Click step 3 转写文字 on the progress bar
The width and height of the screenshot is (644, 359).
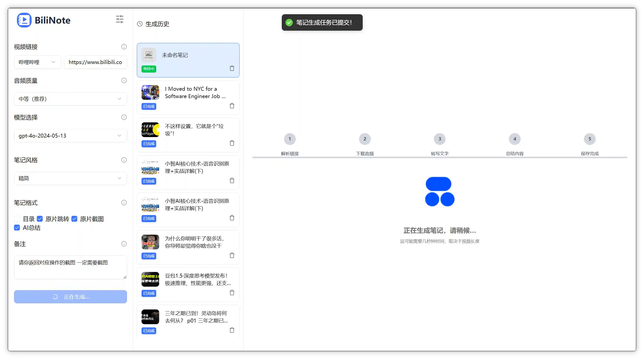coord(439,139)
